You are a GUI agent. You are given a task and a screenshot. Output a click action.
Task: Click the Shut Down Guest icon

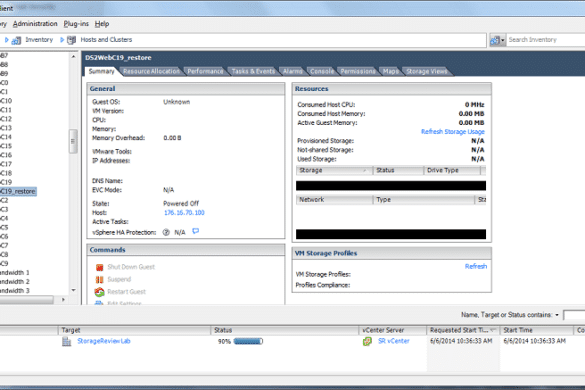point(100,267)
